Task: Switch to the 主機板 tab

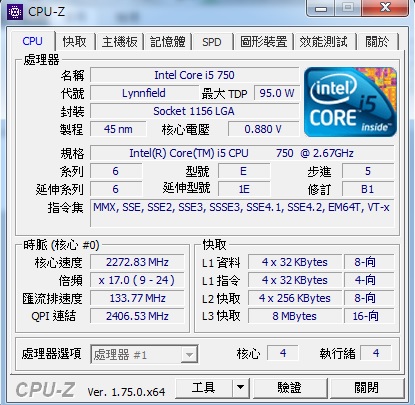Action: (x=119, y=42)
